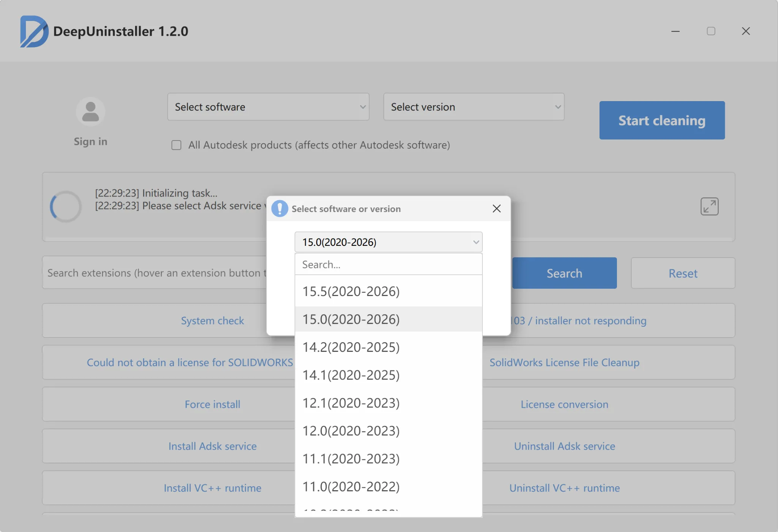Collapse the 15.0(2020-2026) version combo box
Screen dimensions: 778x532
pyautogui.click(x=388, y=242)
